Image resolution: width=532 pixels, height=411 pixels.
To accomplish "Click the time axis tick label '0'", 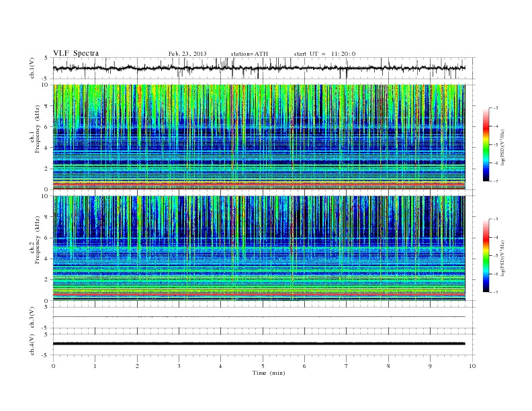I will coord(53,366).
